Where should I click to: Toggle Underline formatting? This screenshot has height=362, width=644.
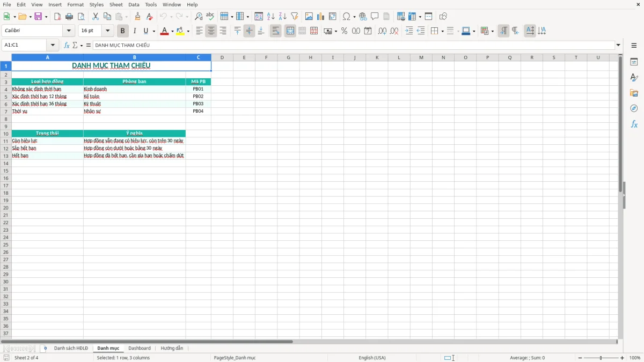click(146, 31)
